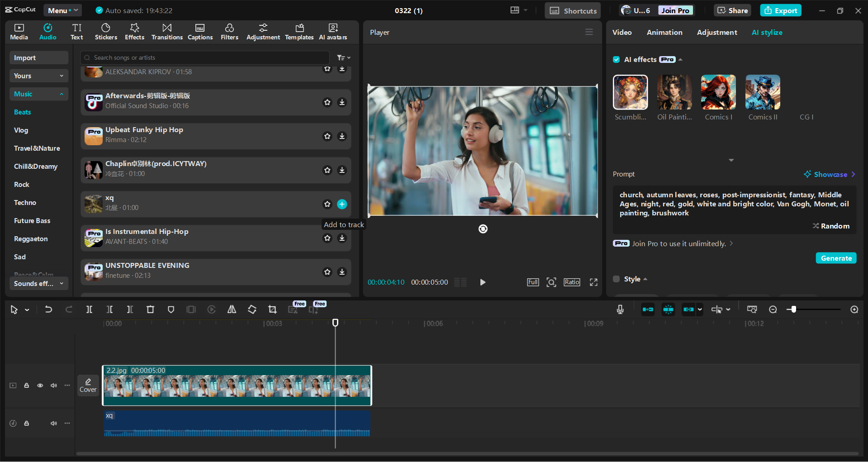Click the mirror flip icon in toolbar
Screen dimensions: 868x462
[232, 310]
